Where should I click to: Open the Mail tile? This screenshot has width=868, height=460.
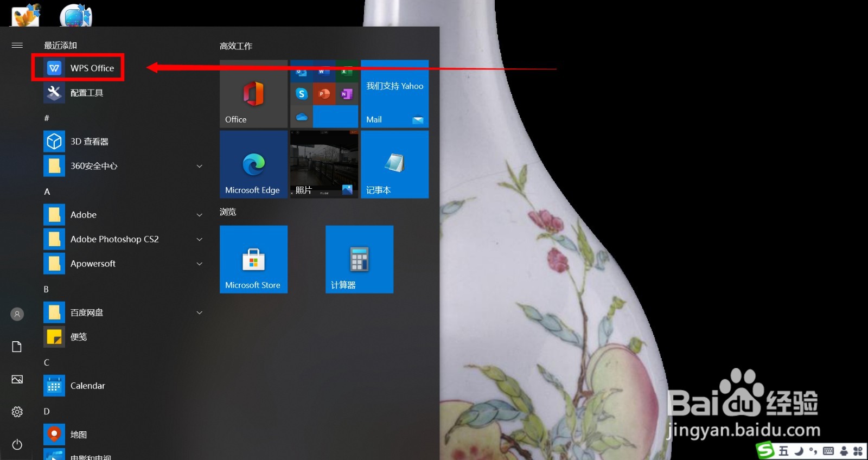coord(394,94)
